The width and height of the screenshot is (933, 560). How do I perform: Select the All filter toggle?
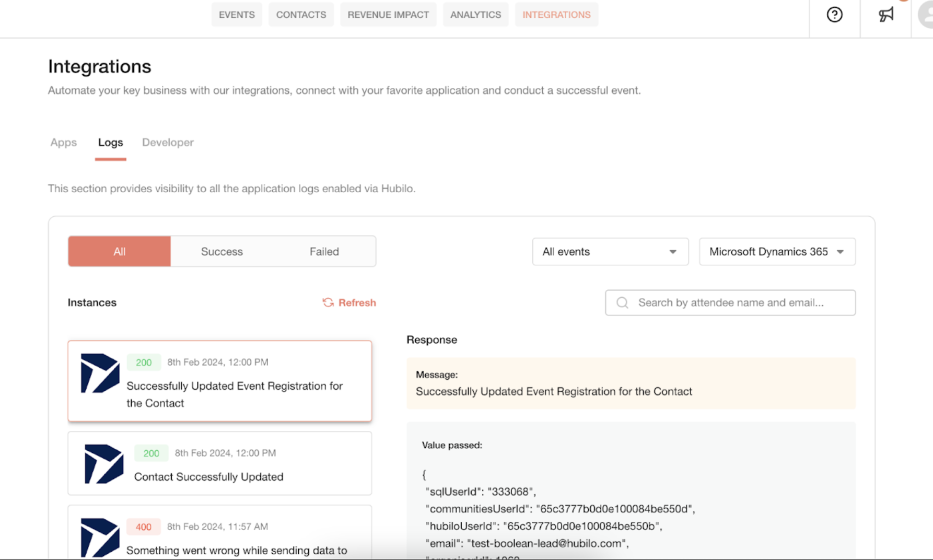[x=119, y=251]
